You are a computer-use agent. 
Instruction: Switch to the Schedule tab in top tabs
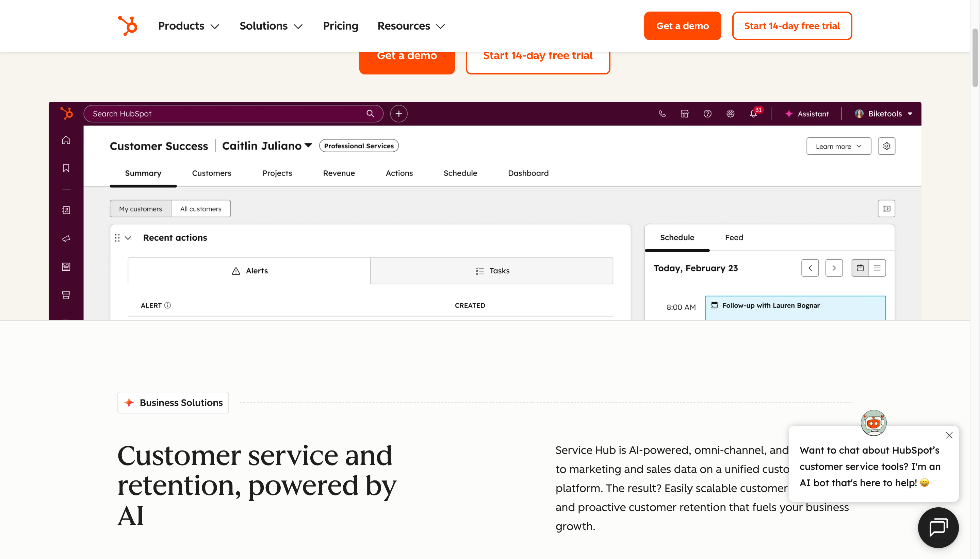pos(460,173)
